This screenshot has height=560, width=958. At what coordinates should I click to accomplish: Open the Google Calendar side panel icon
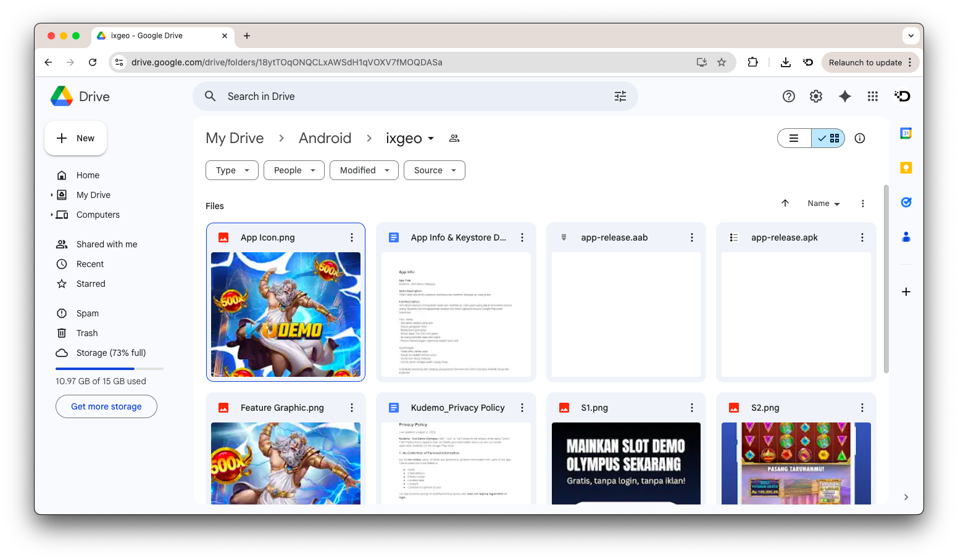coord(906,133)
